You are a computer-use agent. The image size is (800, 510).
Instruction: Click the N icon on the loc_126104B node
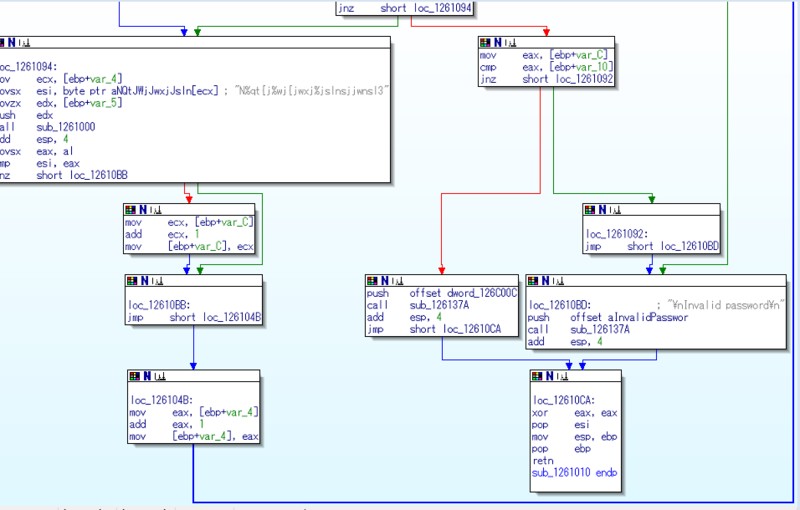tap(147, 376)
